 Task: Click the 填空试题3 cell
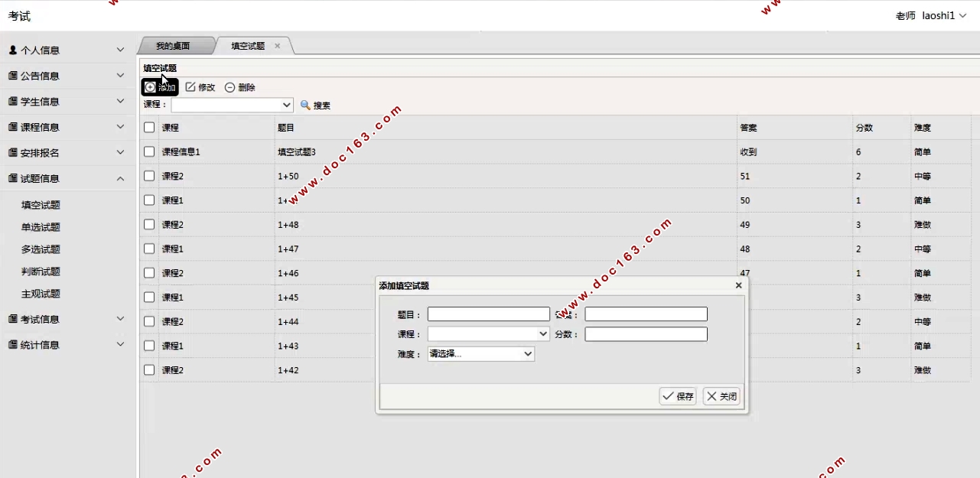click(297, 152)
